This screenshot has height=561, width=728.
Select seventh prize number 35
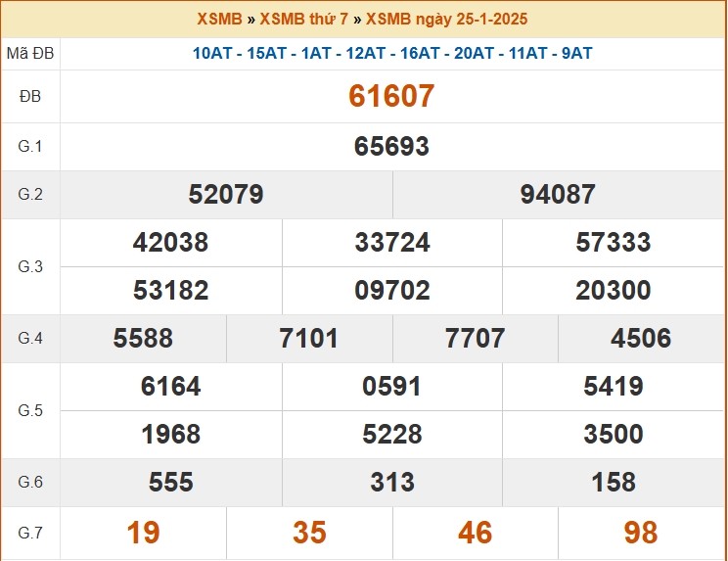coord(309,533)
